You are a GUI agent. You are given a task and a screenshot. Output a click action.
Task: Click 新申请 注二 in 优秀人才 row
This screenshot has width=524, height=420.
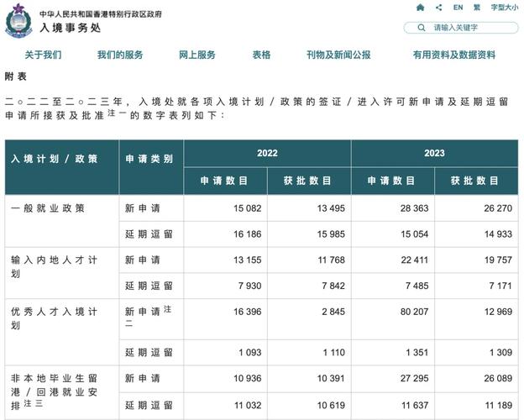click(149, 316)
